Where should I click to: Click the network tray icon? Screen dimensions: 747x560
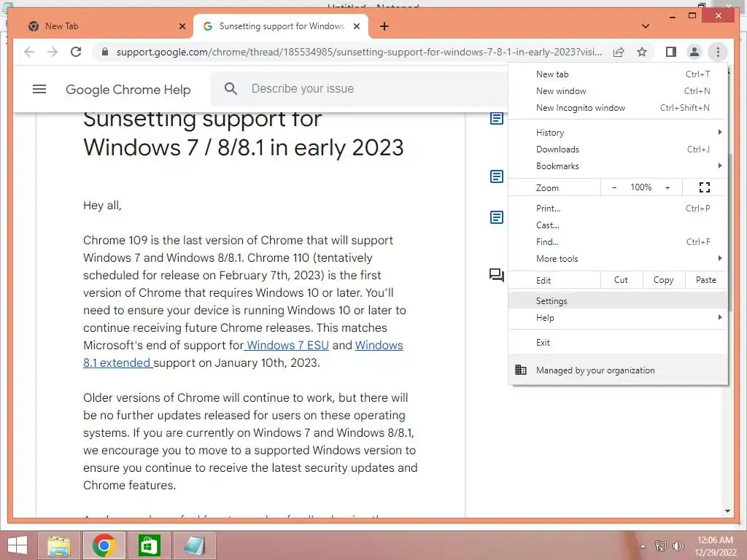tap(661, 546)
